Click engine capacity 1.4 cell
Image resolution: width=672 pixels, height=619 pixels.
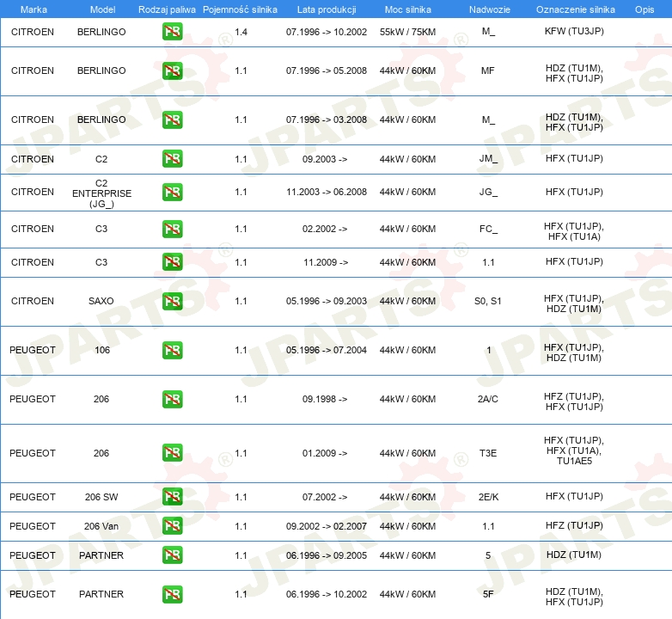tap(241, 32)
